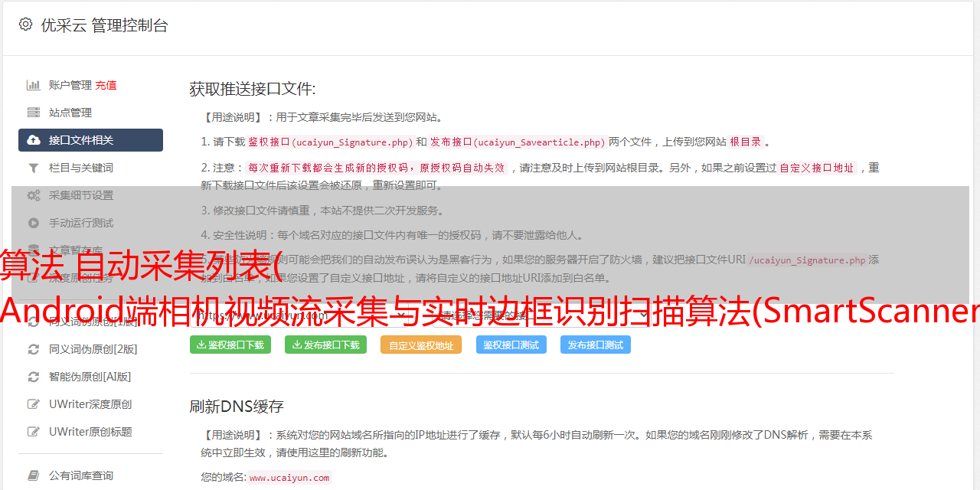
Task: Open the 同义词伪原创[2版] sidebar item
Action: point(90,349)
